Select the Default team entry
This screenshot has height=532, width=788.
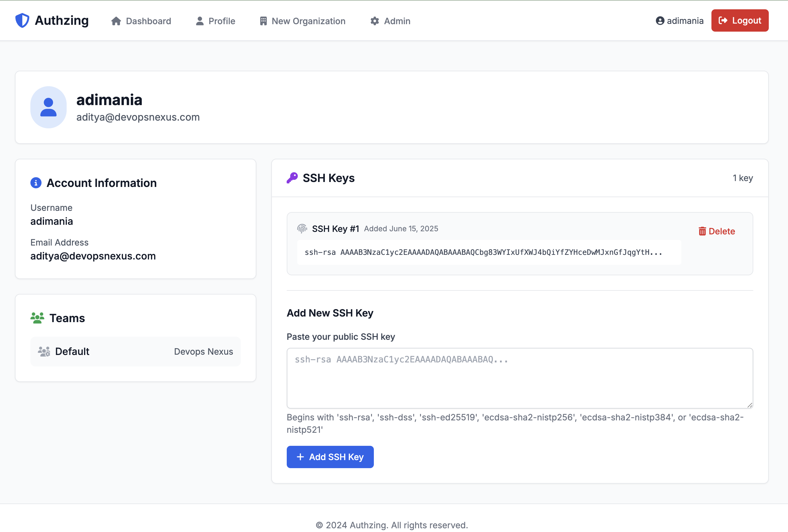(135, 351)
